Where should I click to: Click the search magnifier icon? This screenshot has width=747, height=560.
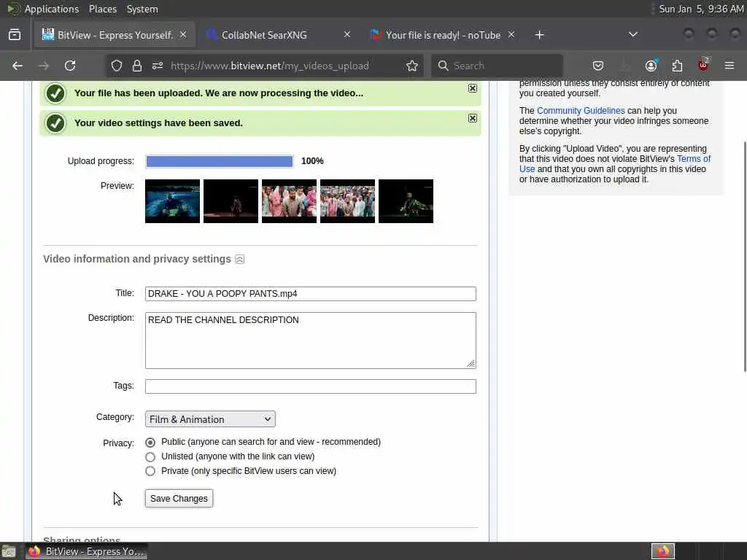(x=443, y=66)
